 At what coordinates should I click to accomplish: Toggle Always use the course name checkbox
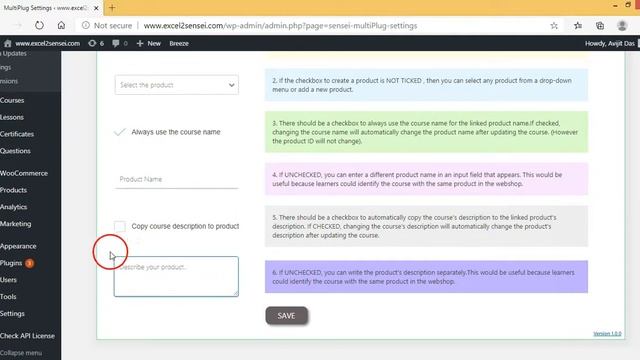(120, 132)
